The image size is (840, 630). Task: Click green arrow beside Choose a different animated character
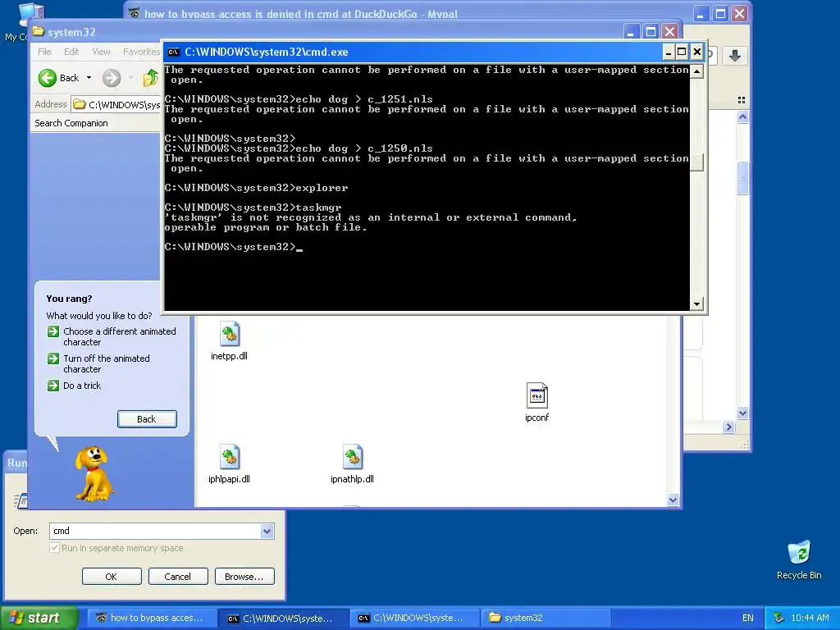[53, 331]
